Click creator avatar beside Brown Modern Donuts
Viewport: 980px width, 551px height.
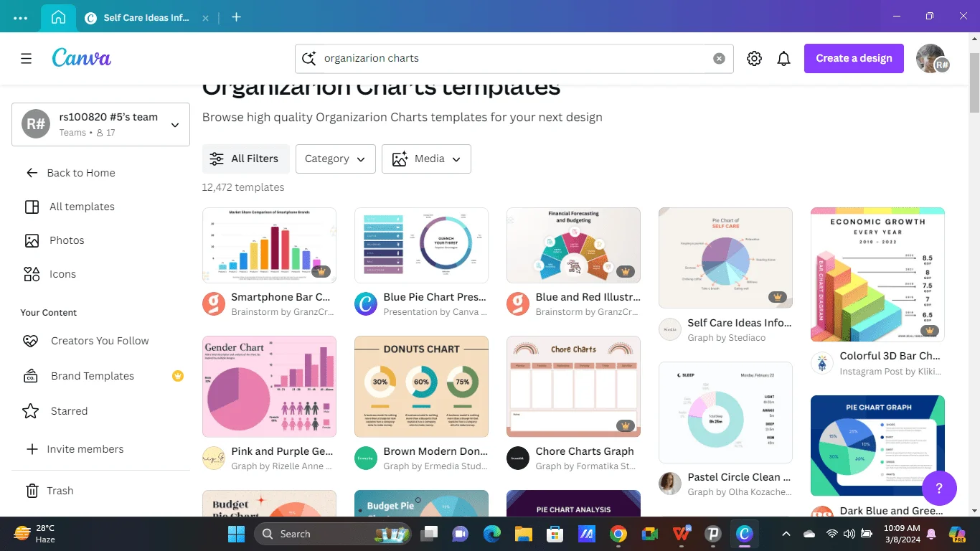[366, 458]
